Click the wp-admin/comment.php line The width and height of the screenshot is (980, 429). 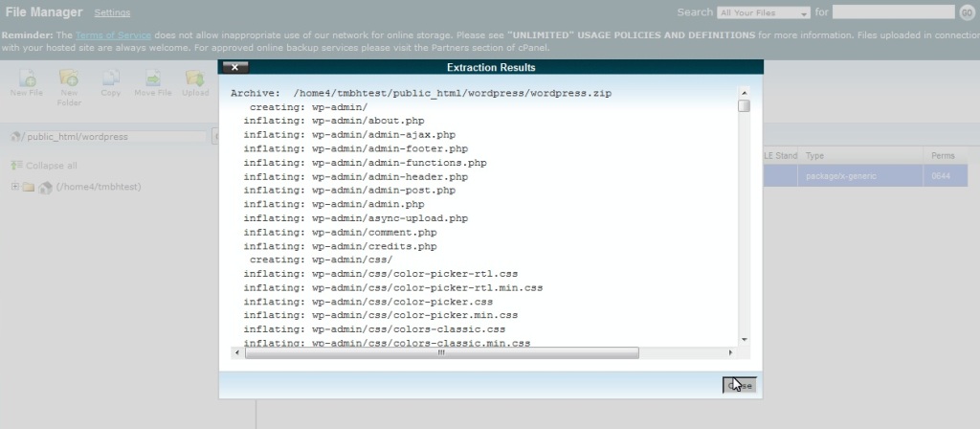[x=340, y=233]
